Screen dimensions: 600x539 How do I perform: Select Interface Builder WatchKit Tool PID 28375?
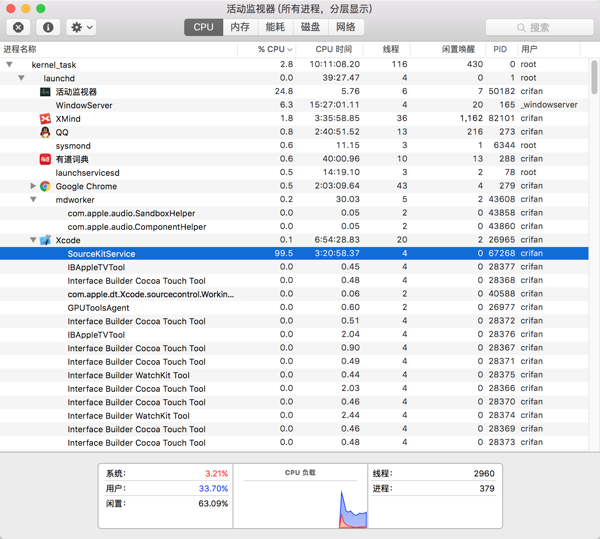(294, 375)
